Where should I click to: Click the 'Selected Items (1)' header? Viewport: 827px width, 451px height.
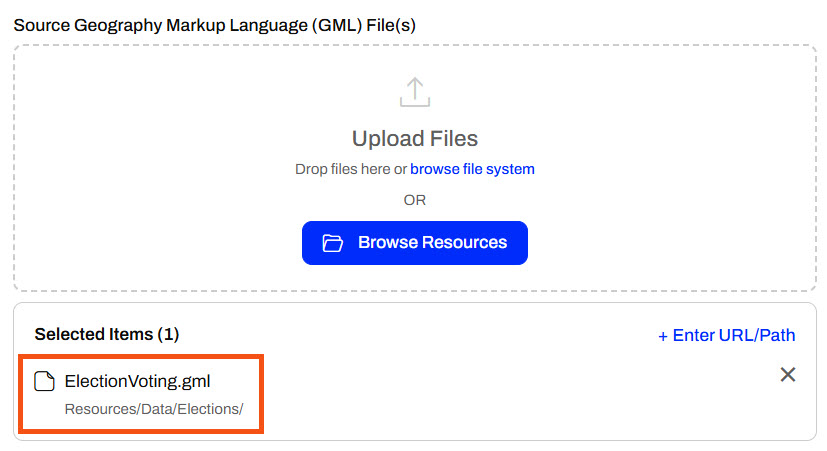[x=106, y=334]
